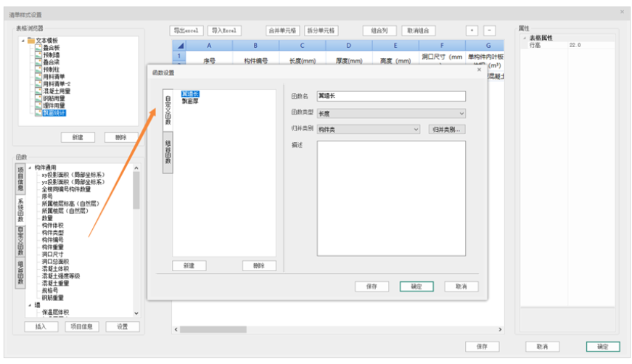632x364 pixels.
Task: Switch to the 项目信息 vertical tab
Action: (20, 179)
